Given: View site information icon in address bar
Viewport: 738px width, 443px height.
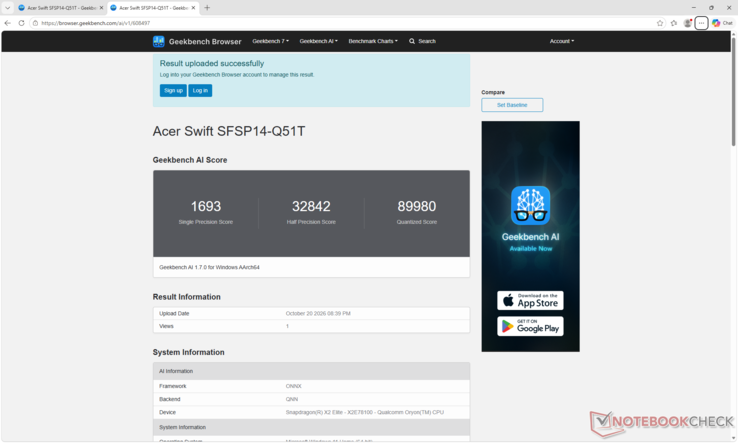Looking at the screenshot, I should point(35,23).
